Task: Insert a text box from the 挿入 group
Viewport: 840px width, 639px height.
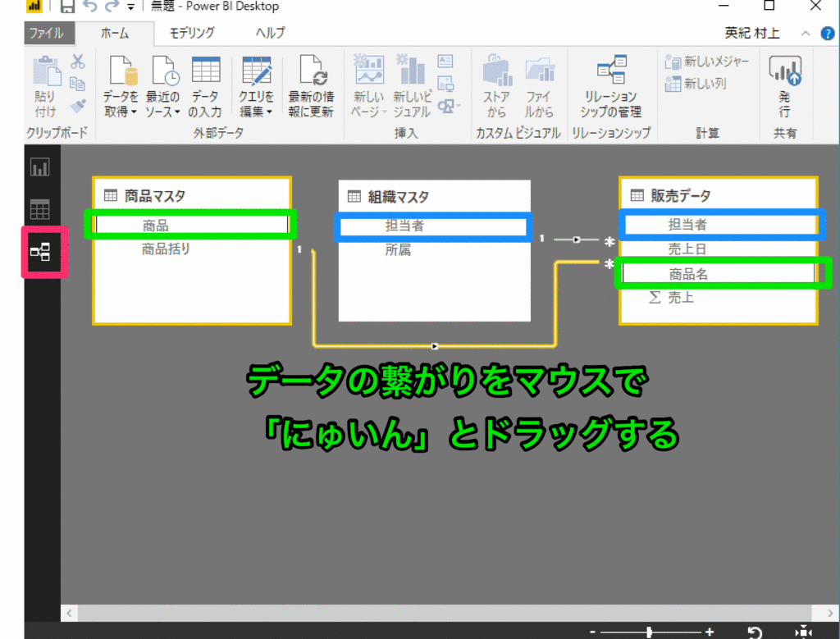Action: click(x=445, y=61)
